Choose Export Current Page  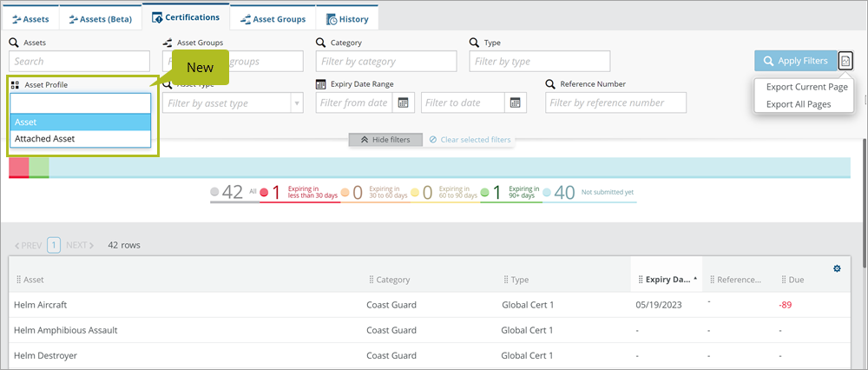pos(806,87)
